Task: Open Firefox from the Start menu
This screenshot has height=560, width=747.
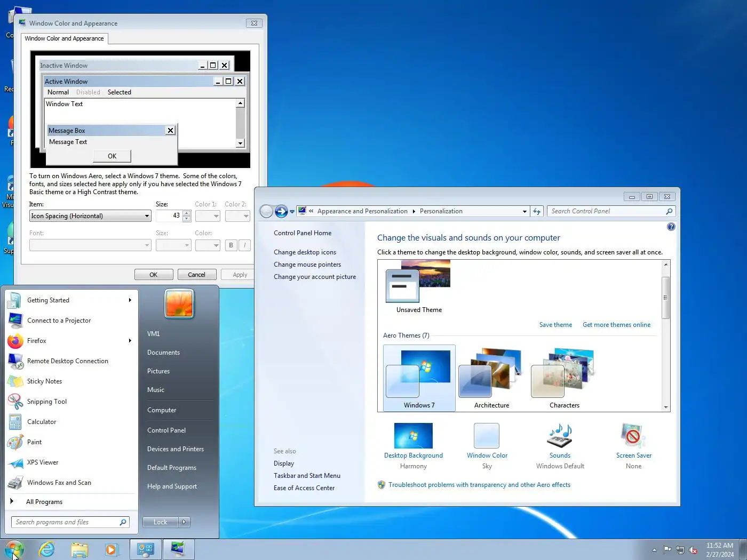Action: click(x=70, y=341)
